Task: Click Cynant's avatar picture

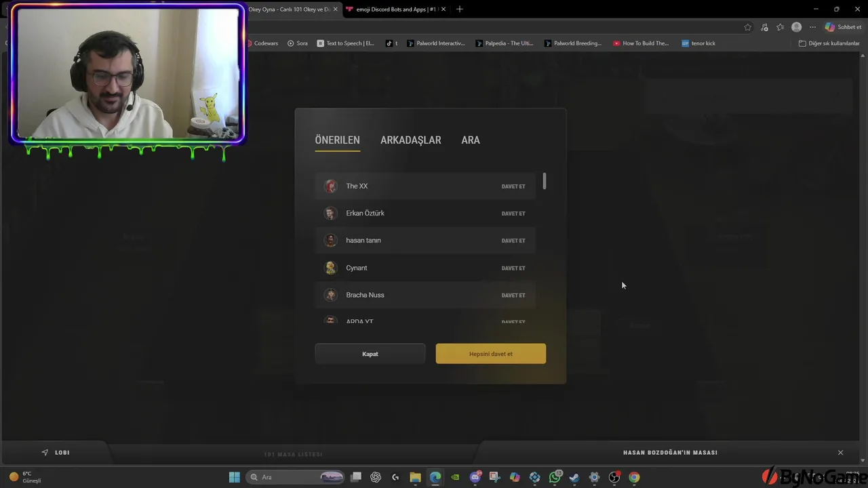Action: click(330, 268)
